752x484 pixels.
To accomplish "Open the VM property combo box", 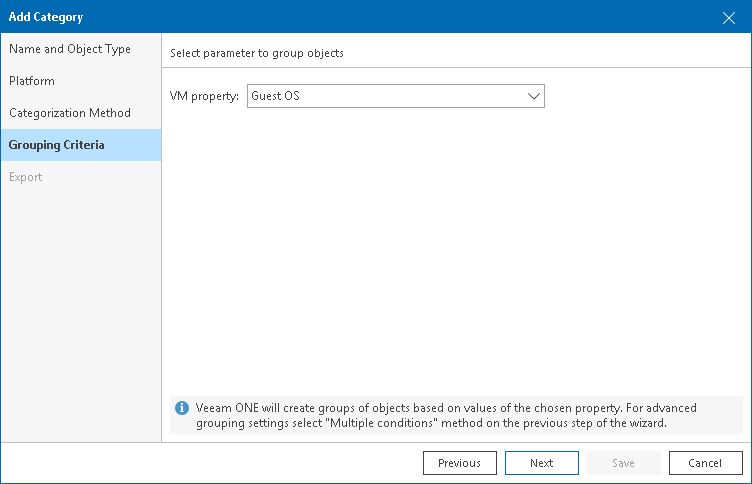I will pyautogui.click(x=395, y=96).
